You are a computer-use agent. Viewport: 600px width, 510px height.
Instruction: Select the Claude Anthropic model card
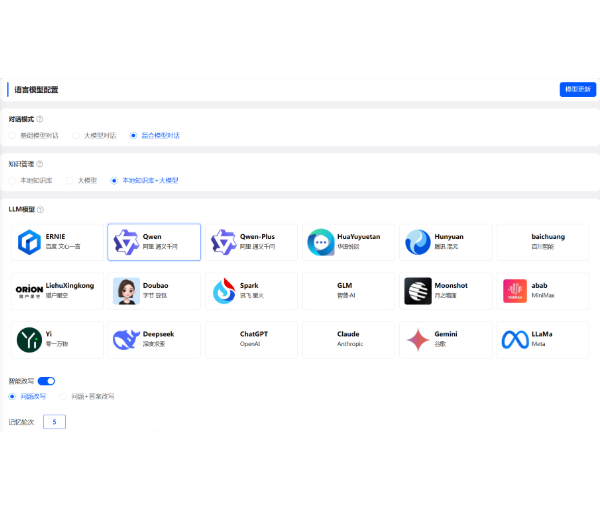pos(347,340)
